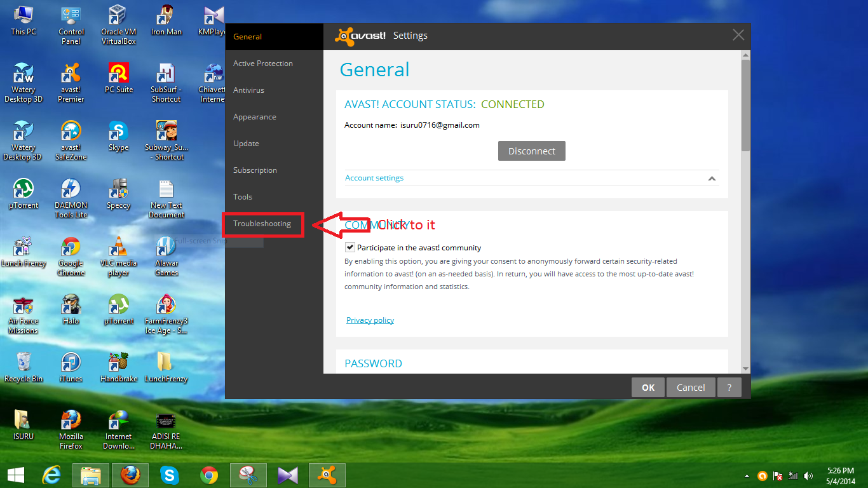
Task: Click the avast! taskbar button
Action: tap(327, 475)
